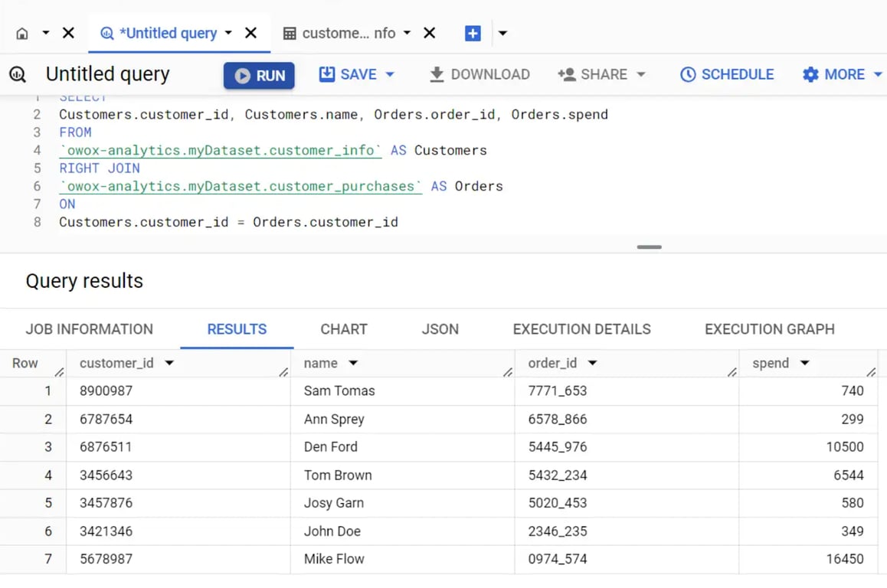Run the query with RUN button

(259, 76)
